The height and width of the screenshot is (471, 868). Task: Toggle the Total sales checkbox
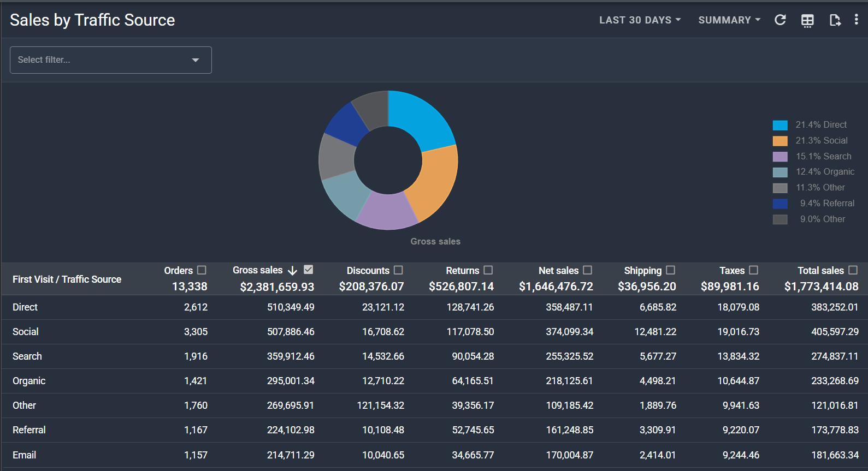(853, 270)
